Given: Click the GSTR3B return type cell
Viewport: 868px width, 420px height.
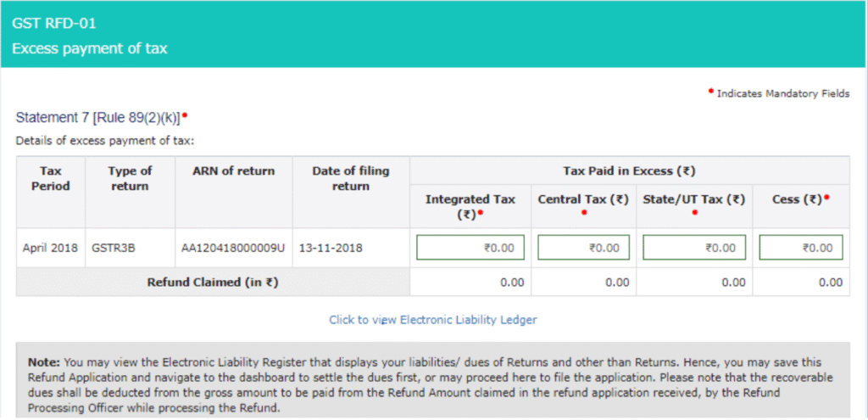Looking at the screenshot, I should click(x=114, y=248).
